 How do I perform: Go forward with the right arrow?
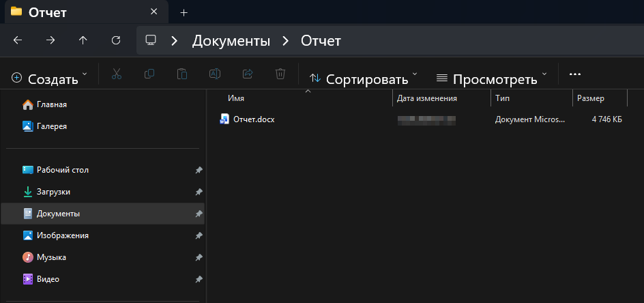coord(50,40)
